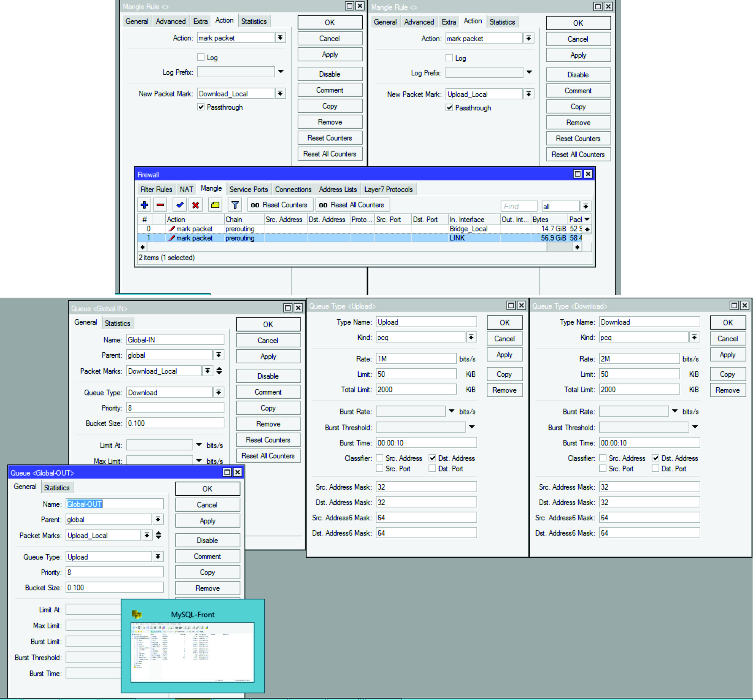Viewport: 753px width, 700px height.
Task: Click the yellow comment note icon
Action: pyautogui.click(x=215, y=205)
